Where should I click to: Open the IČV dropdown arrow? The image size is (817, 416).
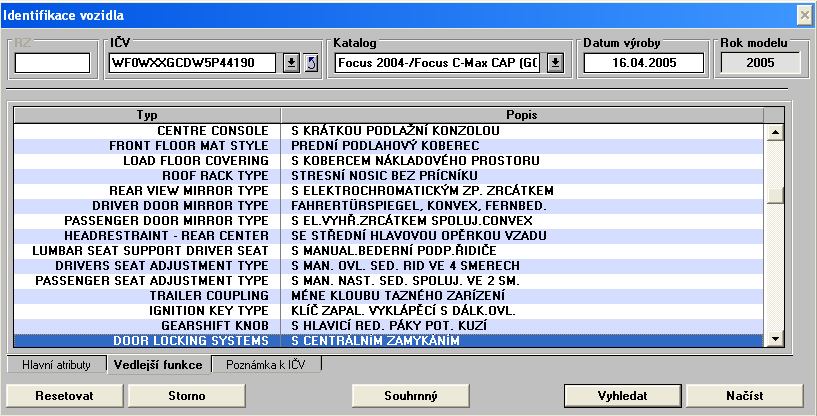(x=291, y=64)
